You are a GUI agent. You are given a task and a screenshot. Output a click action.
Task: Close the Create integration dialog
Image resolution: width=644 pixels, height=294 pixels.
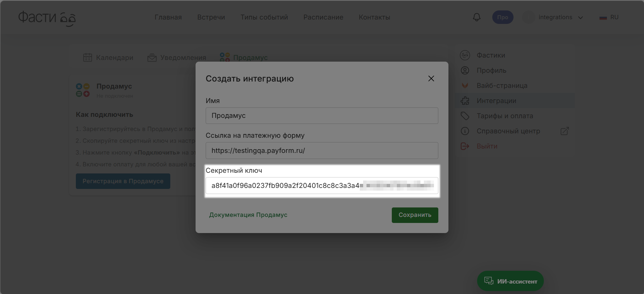point(431,78)
